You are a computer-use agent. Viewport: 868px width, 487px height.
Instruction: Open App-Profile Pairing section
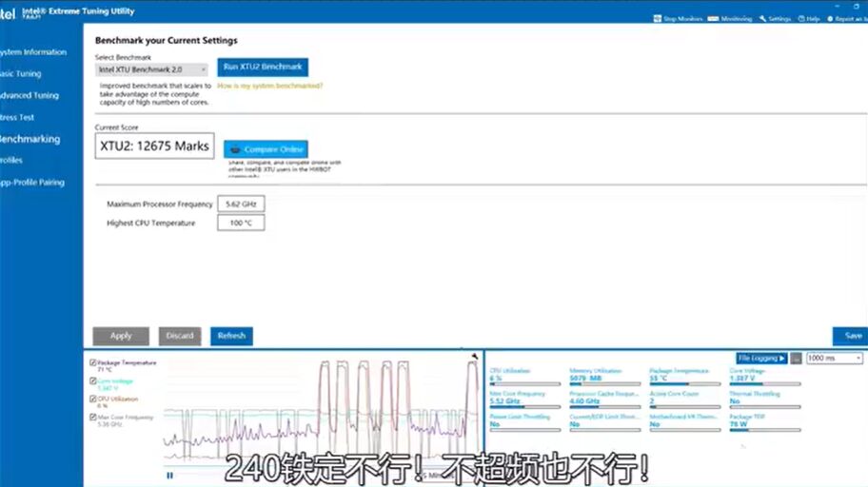click(x=32, y=182)
